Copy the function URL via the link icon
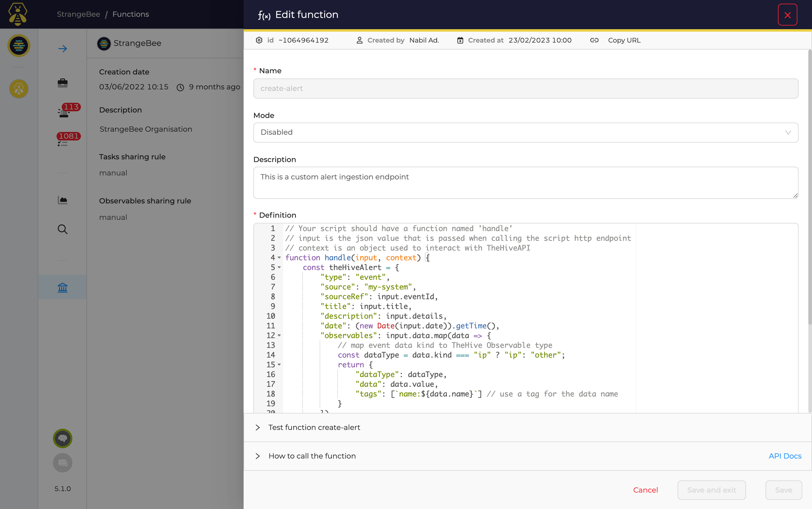This screenshot has width=812, height=509. tap(594, 40)
